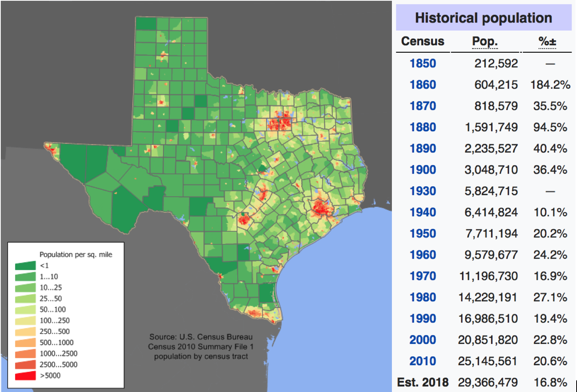Screen dimensions: 577x392
Task: Open the 1940 census link
Action: click(422, 213)
